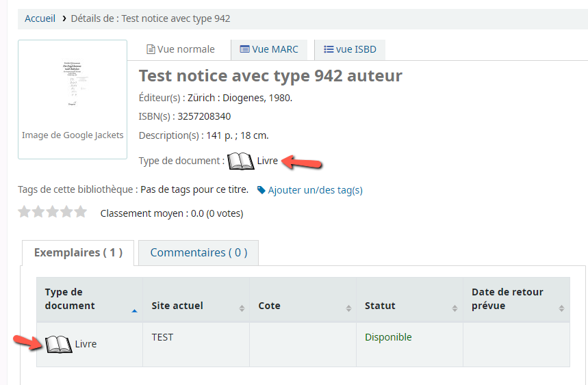Open the Vue normale tab
The width and height of the screenshot is (588, 385).
coord(181,49)
